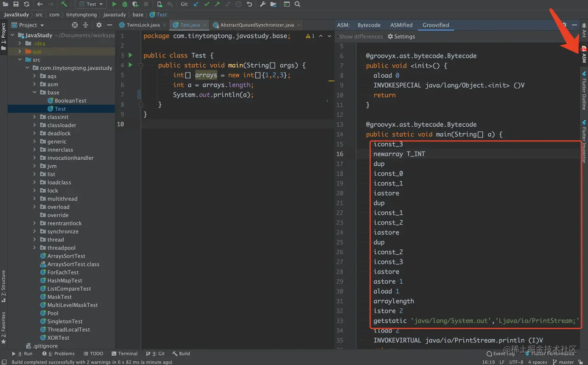The width and height of the screenshot is (588, 365).
Task: Click UTF-8 encoding in status bar
Action: pos(516,362)
